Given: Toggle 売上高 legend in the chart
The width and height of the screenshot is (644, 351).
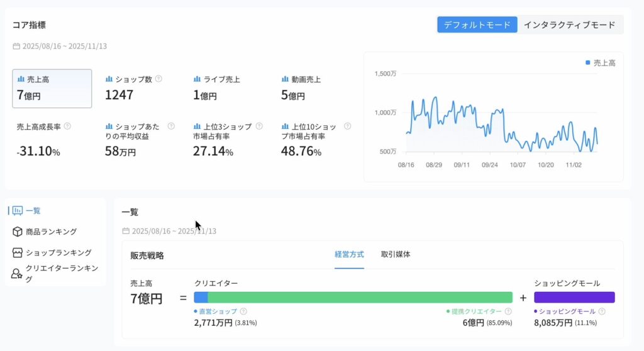Looking at the screenshot, I should click(x=601, y=63).
